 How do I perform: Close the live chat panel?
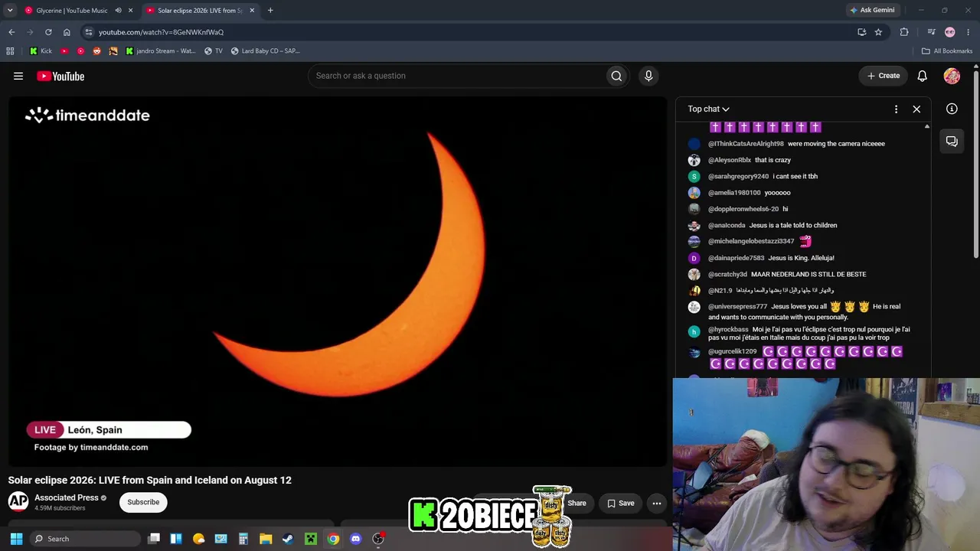916,109
